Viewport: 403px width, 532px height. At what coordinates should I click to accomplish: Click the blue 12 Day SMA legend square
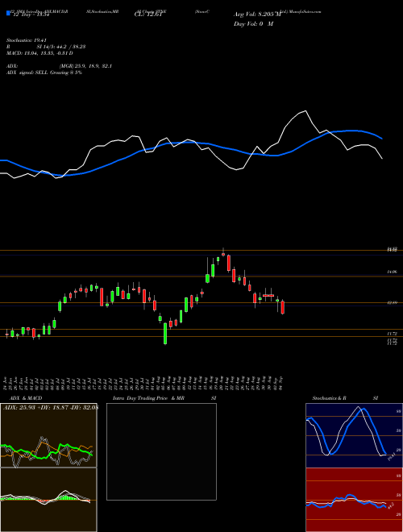[8, 14]
